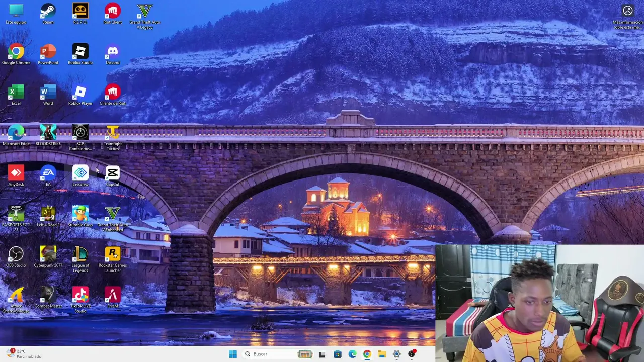
Task: Open Task View from the taskbar
Action: (322, 354)
